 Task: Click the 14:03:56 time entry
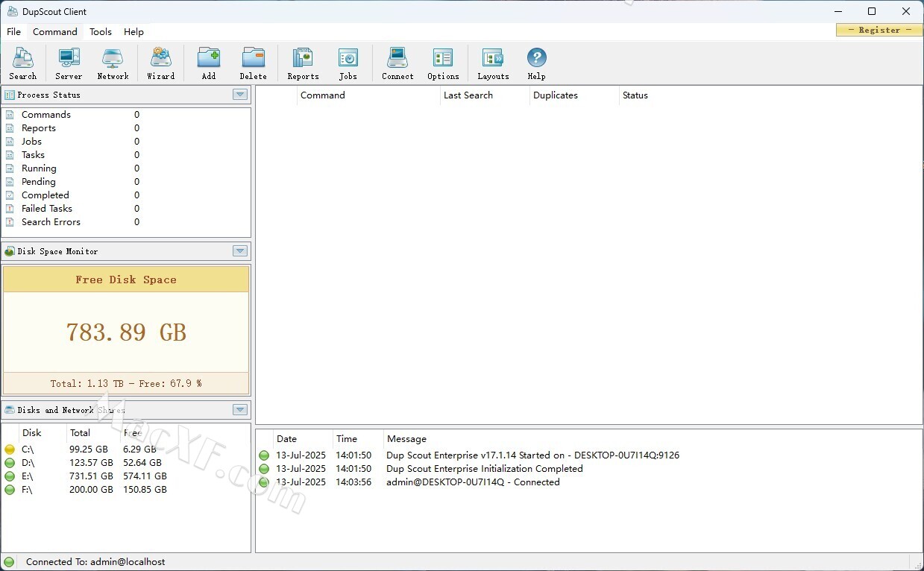point(353,482)
